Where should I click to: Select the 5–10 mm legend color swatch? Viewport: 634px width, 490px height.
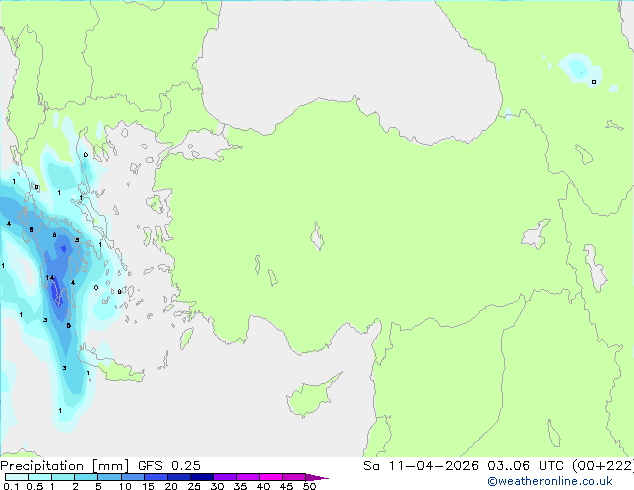(109, 477)
